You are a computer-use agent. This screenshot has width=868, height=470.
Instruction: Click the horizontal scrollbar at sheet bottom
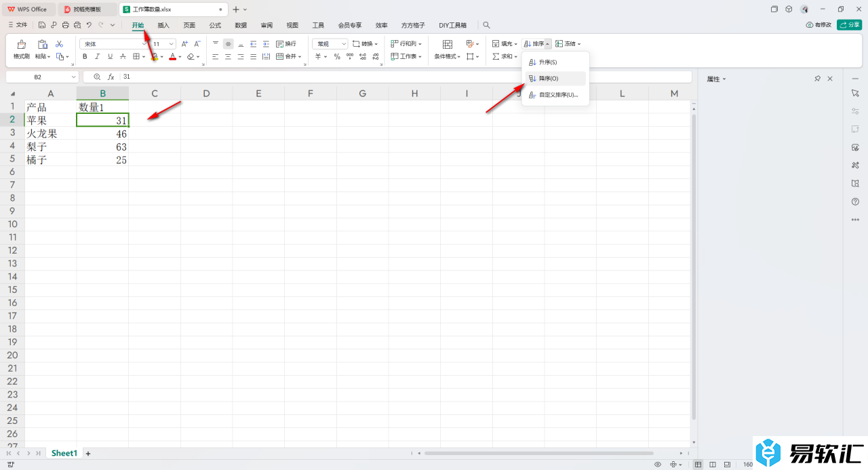[x=539, y=453]
